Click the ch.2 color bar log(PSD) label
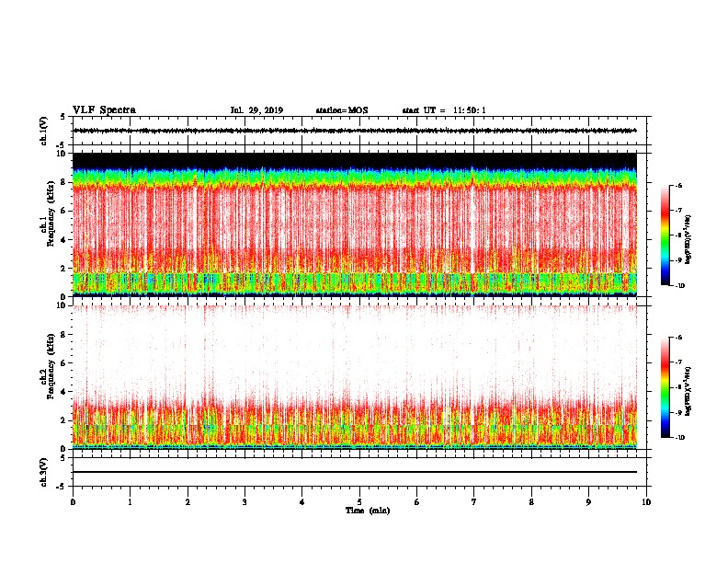Screen dimensions: 728x563 tap(688, 392)
